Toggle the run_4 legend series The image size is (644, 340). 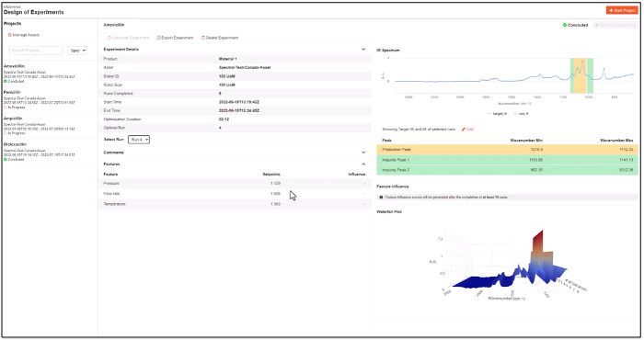(521, 114)
